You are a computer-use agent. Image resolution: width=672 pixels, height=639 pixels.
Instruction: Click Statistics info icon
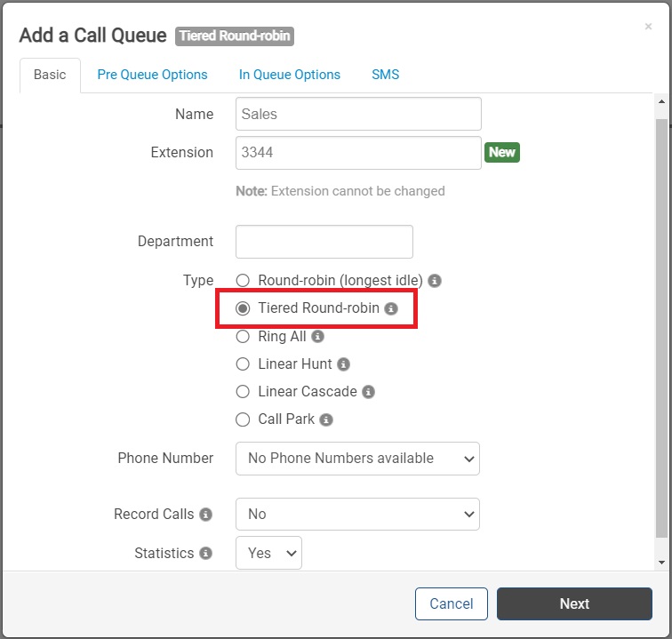click(205, 554)
